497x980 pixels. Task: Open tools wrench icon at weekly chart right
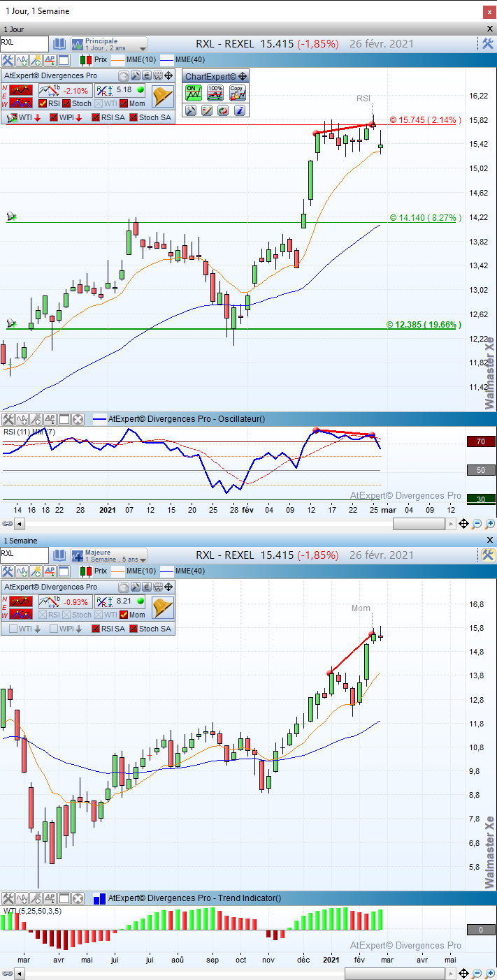coord(488,555)
